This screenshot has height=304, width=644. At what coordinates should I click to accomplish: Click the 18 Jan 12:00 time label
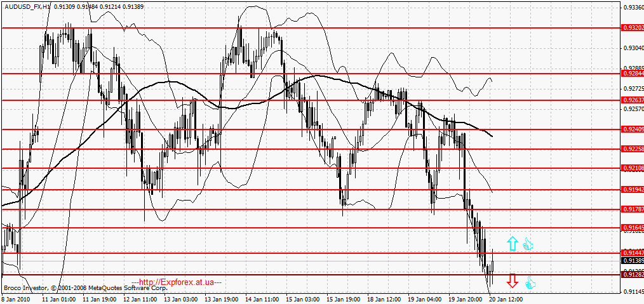coord(384,300)
